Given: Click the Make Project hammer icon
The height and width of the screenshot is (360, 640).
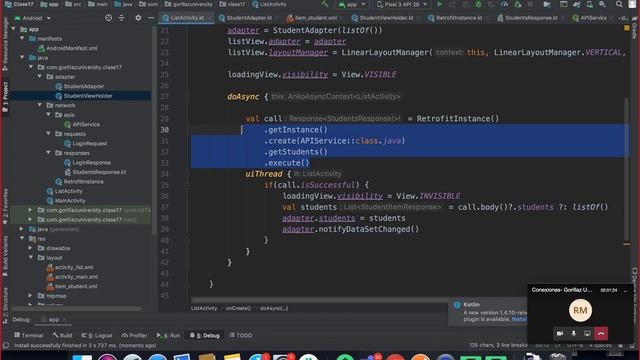Looking at the screenshot, I should pos(325,4).
